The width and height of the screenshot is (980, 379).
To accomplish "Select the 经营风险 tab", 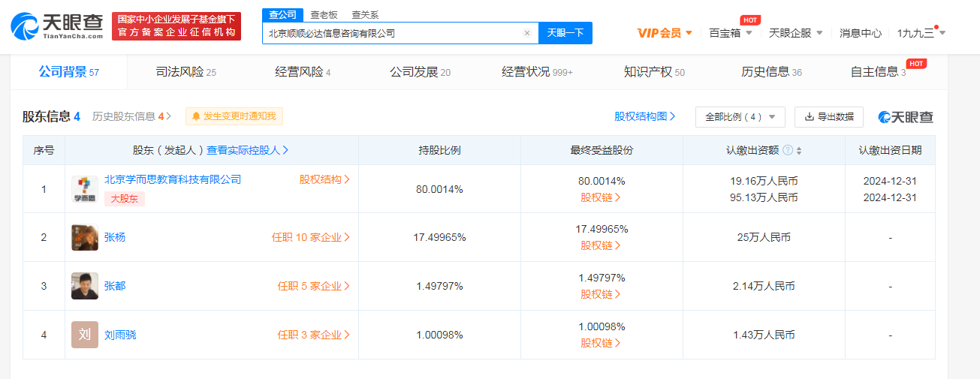I will pos(303,72).
